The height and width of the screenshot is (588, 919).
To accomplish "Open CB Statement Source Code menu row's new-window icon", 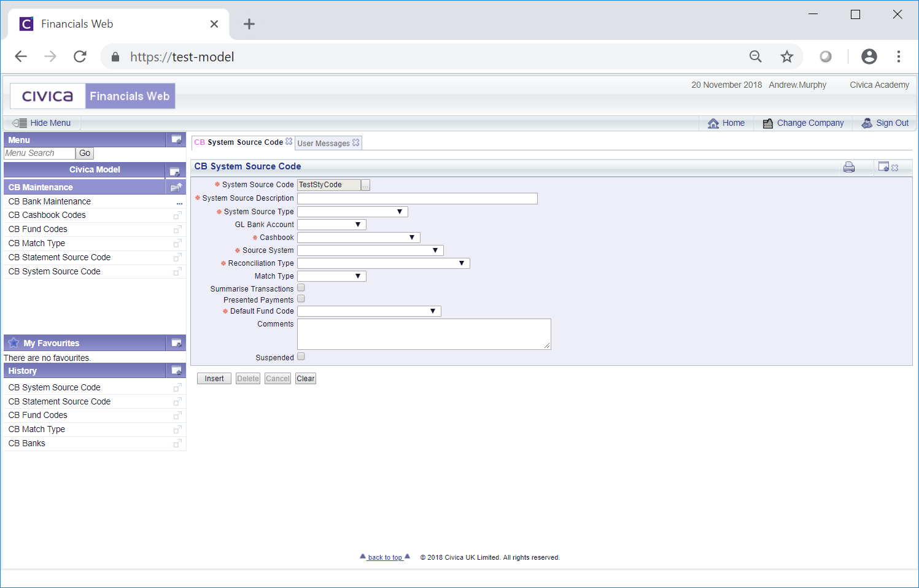I will (x=177, y=258).
